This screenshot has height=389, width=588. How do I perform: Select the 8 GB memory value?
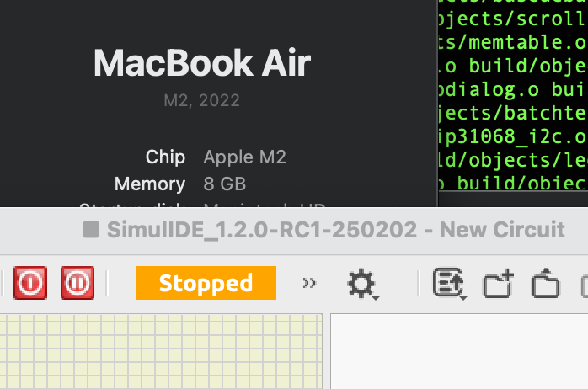[225, 184]
